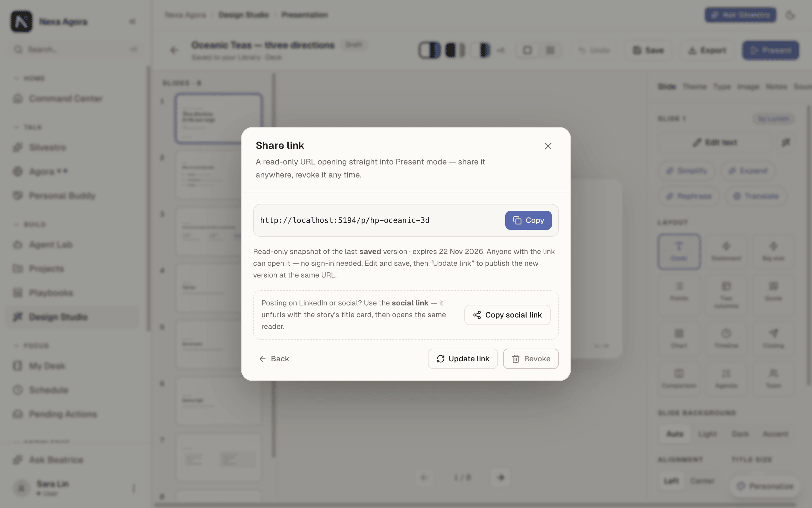Viewport: 812px width, 508px height.
Task: Select slide 1 thumbnail
Action: [x=219, y=119]
